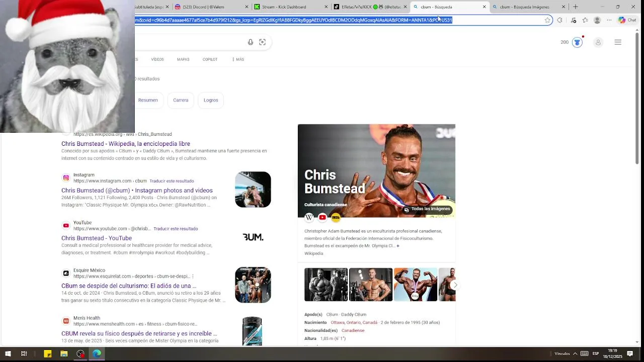The height and width of the screenshot is (362, 644).
Task: Open Task View on the taskbar
Action: point(24,354)
